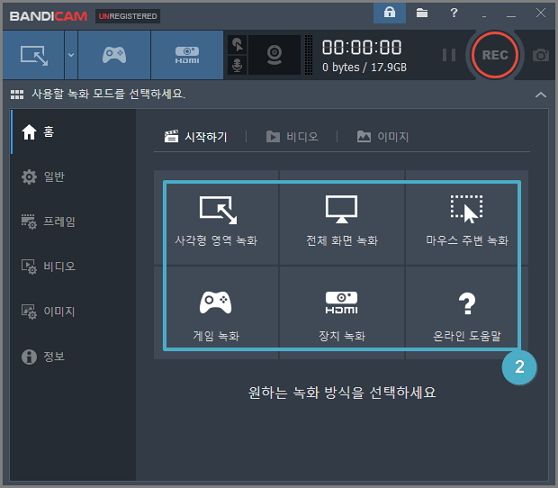558x488 pixels.
Task: Click the grid icon beside mode prompt
Action: tap(17, 95)
